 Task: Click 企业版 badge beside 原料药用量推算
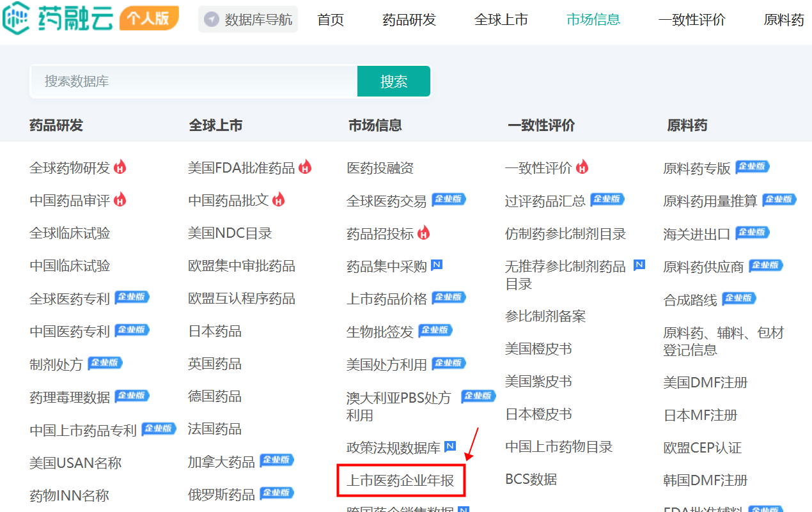point(779,199)
